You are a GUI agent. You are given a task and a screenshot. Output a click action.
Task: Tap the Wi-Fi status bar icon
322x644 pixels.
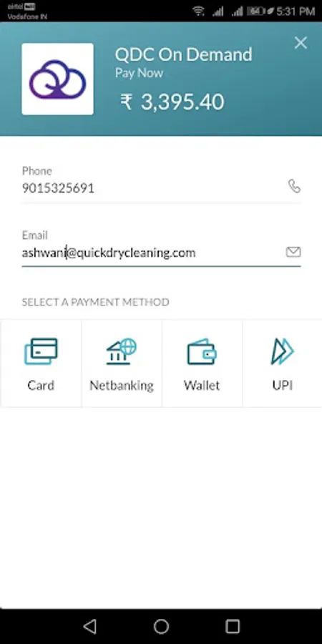[199, 11]
